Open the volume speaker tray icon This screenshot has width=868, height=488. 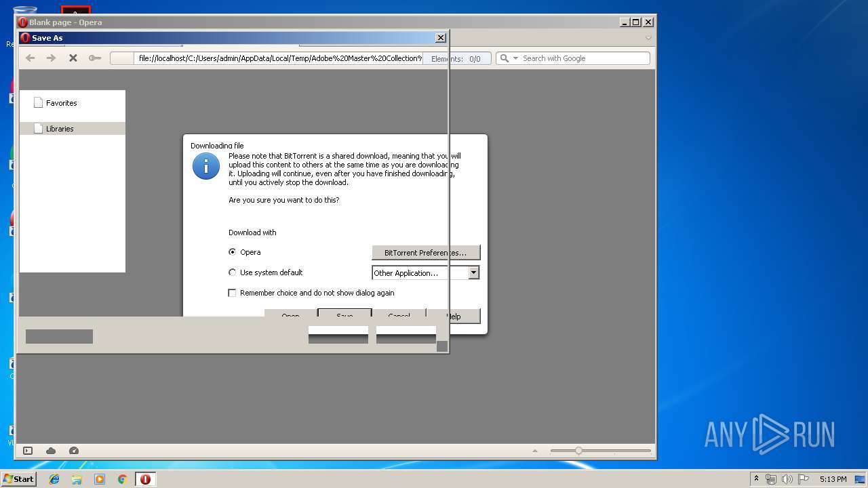point(787,479)
